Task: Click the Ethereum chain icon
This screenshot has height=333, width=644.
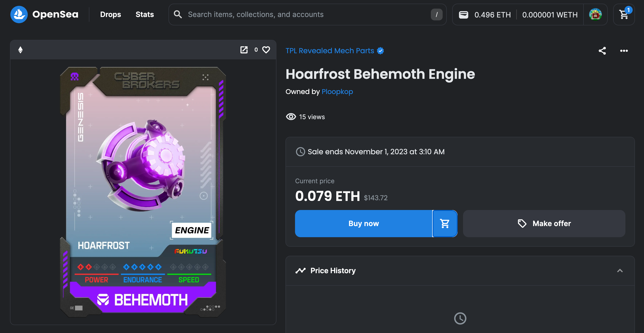Action: tap(20, 50)
